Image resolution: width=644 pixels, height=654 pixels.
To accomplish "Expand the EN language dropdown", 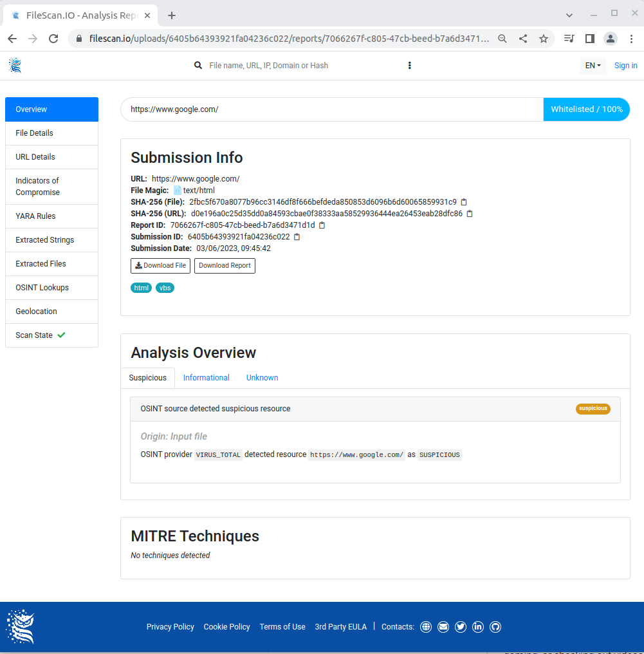I will point(593,66).
